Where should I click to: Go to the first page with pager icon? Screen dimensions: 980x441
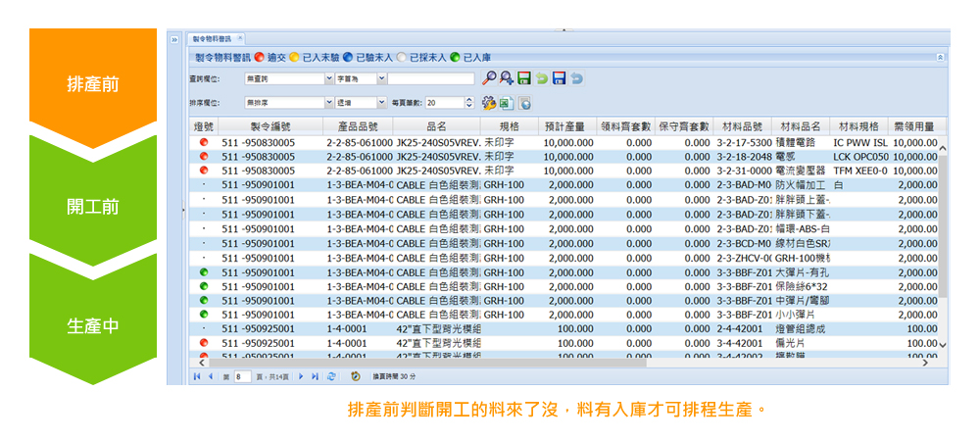coord(196,376)
